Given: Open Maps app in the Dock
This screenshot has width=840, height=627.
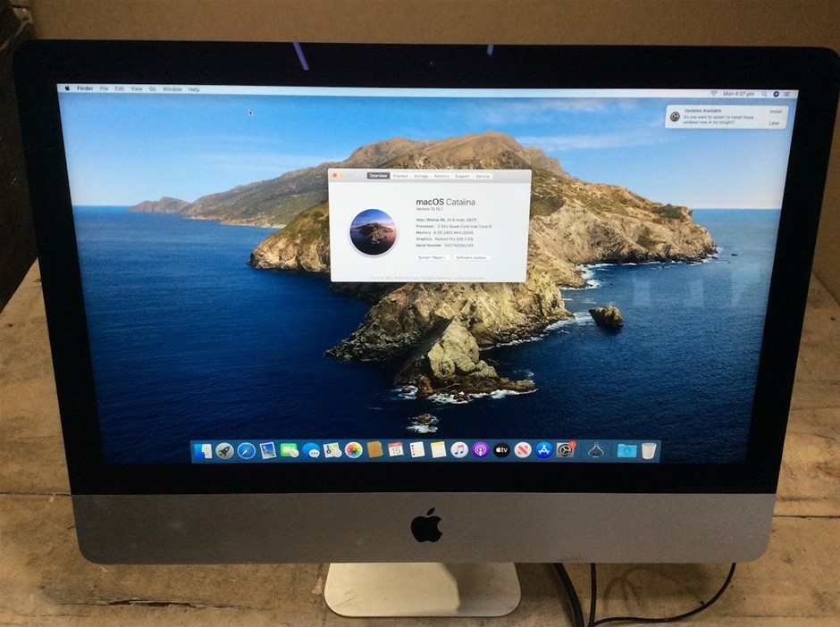Looking at the screenshot, I should pos(332,450).
